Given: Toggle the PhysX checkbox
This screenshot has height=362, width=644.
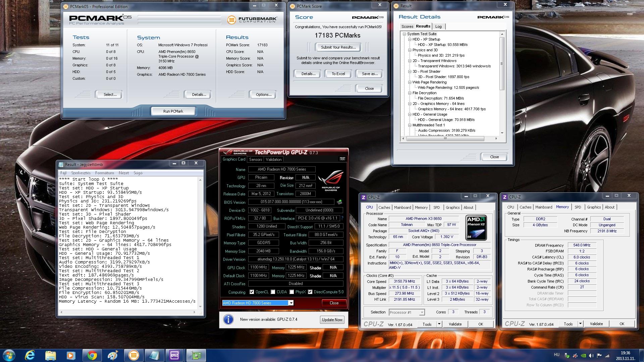Looking at the screenshot, I should point(292,292).
